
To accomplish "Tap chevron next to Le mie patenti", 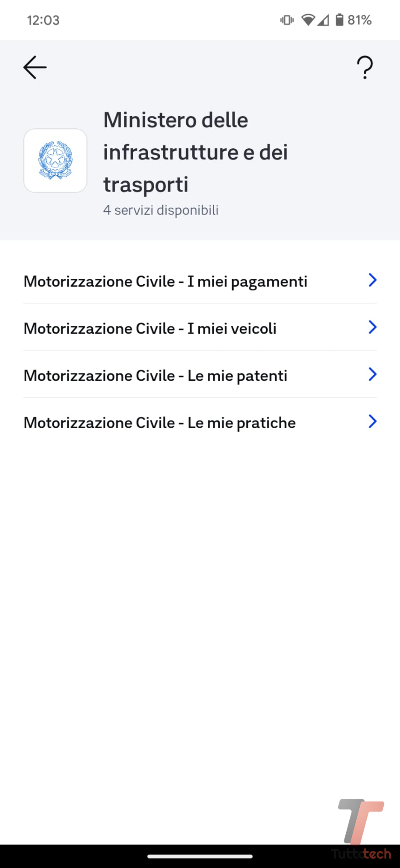I will 372,374.
